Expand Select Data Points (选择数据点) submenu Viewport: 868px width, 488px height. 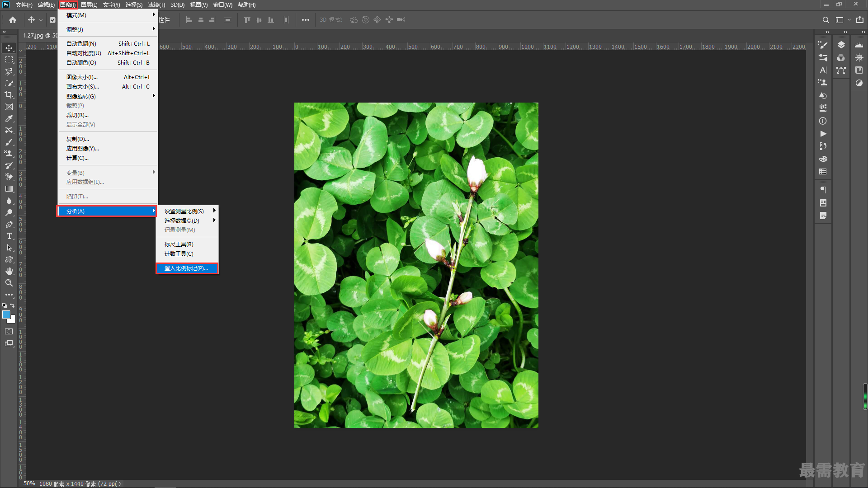click(187, 221)
